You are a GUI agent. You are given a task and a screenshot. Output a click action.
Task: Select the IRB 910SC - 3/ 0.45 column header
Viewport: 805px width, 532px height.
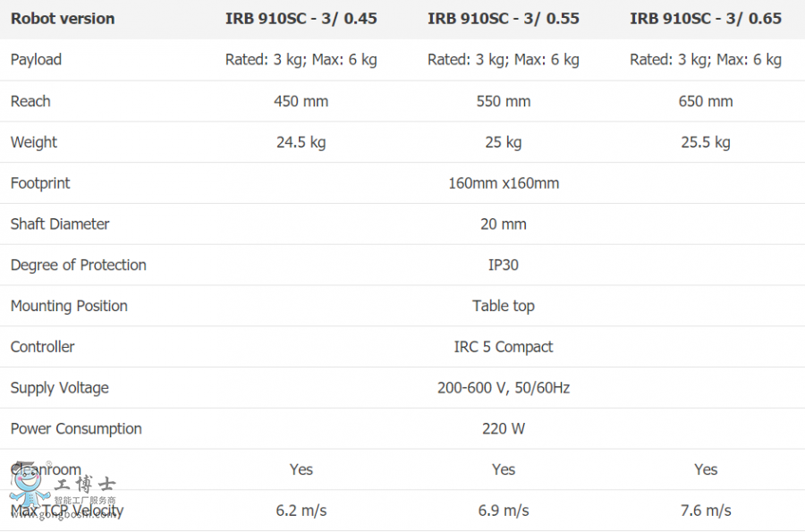pos(301,19)
